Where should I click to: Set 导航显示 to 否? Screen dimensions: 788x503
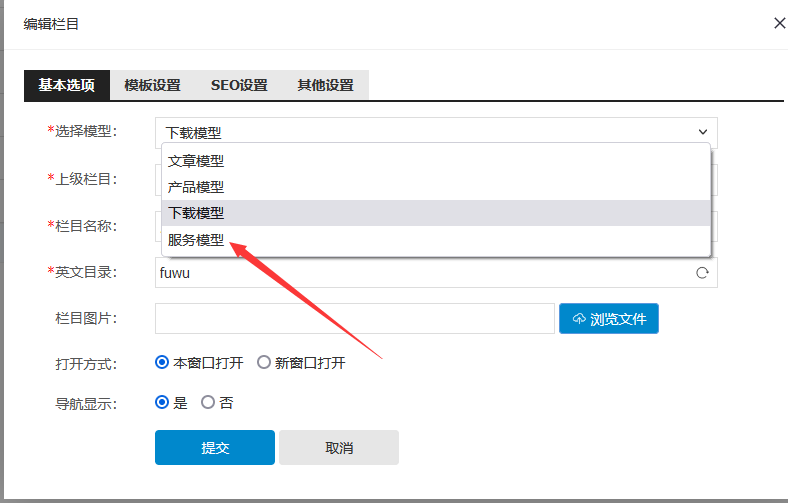(x=208, y=403)
